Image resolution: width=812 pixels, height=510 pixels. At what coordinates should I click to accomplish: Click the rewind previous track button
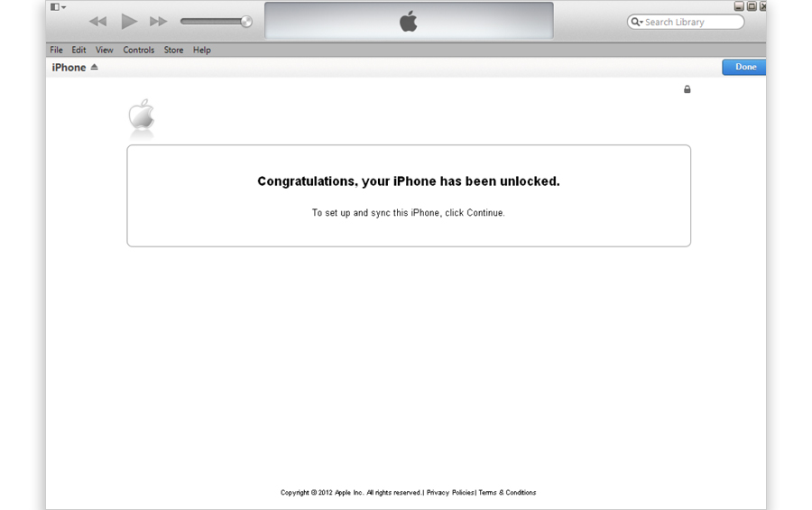(97, 22)
